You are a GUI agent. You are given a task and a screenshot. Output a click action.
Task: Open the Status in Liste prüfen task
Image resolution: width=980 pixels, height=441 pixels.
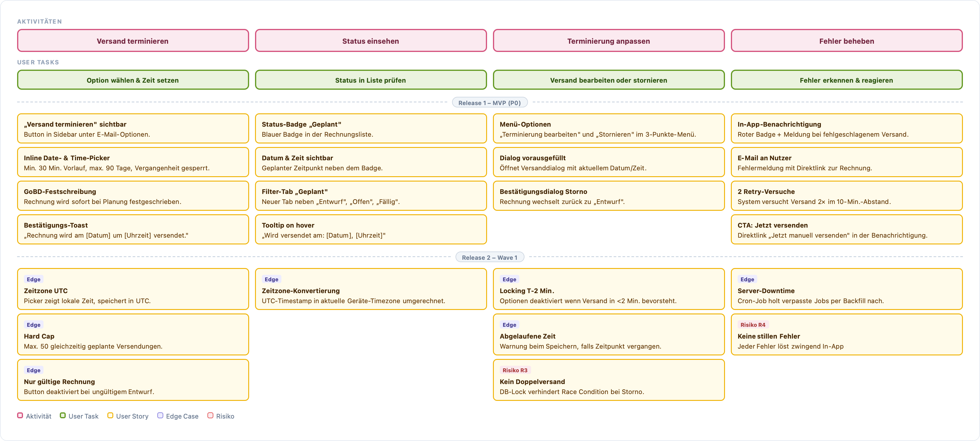[371, 80]
